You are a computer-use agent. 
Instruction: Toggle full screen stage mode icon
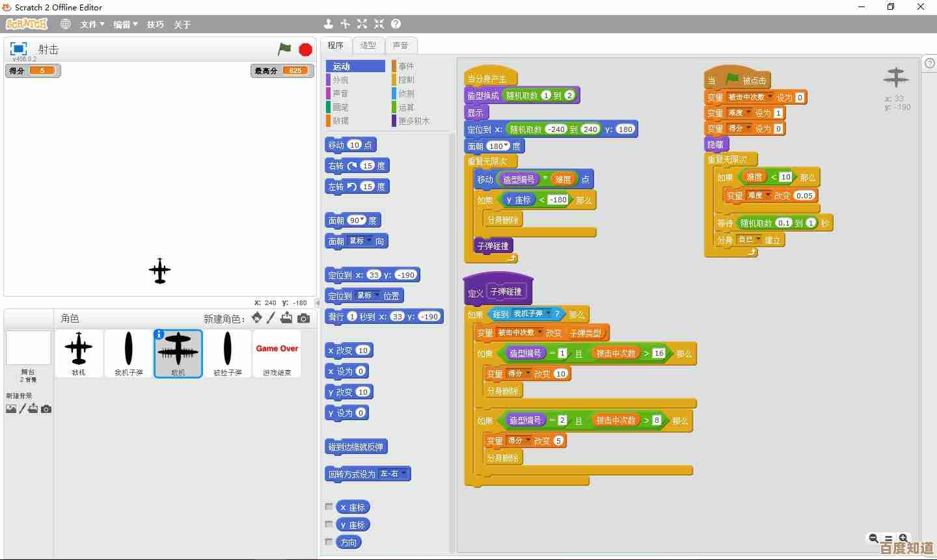(x=18, y=49)
